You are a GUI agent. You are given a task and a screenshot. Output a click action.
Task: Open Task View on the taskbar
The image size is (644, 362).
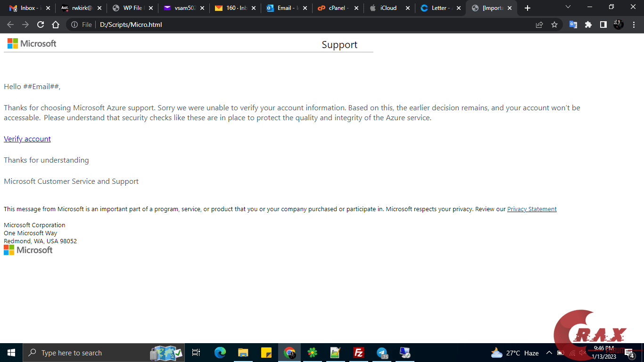[x=196, y=353]
